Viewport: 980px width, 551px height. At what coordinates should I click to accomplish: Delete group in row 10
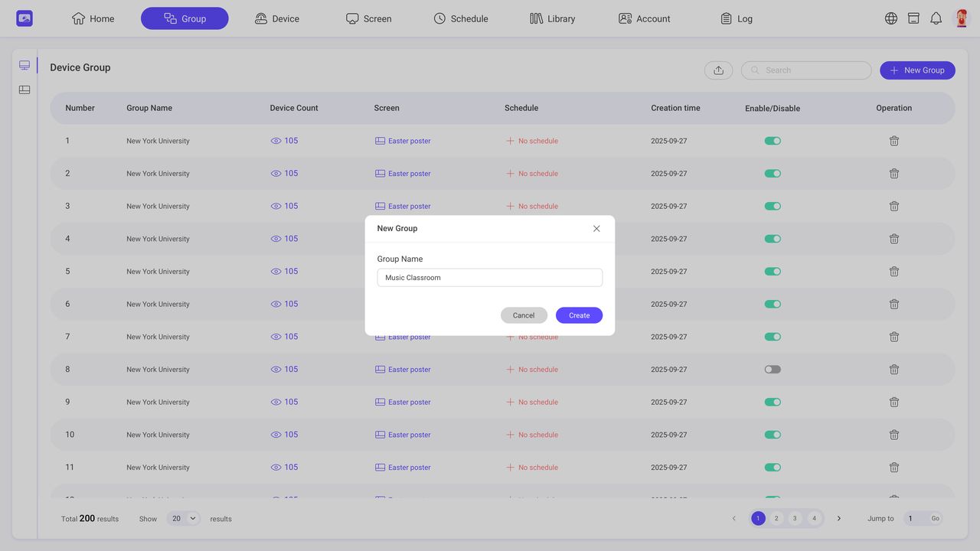(893, 435)
